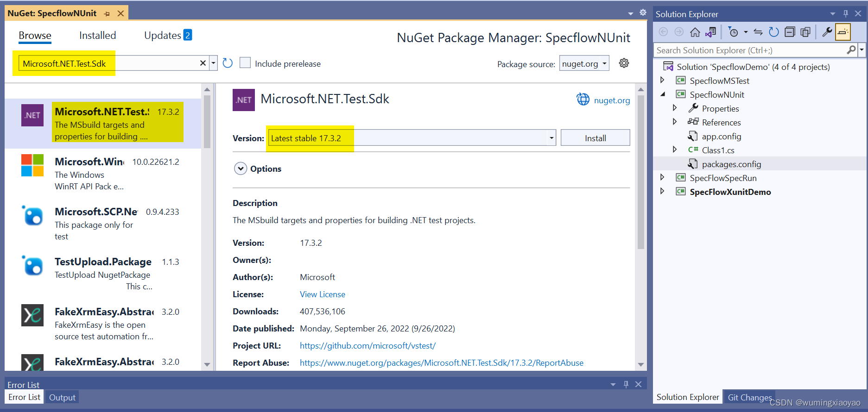Image resolution: width=868 pixels, height=412 pixels.
Task: Click Sync with Active Document arrows icon
Action: [758, 32]
